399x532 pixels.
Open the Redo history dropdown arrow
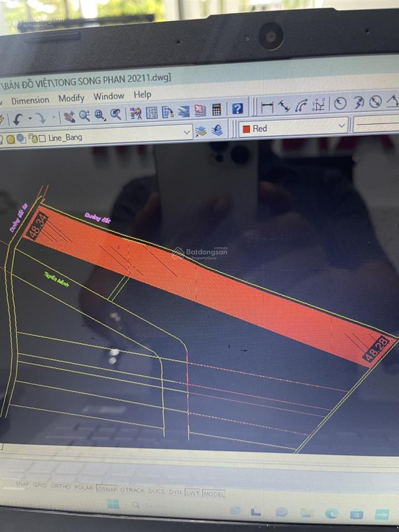click(54, 117)
